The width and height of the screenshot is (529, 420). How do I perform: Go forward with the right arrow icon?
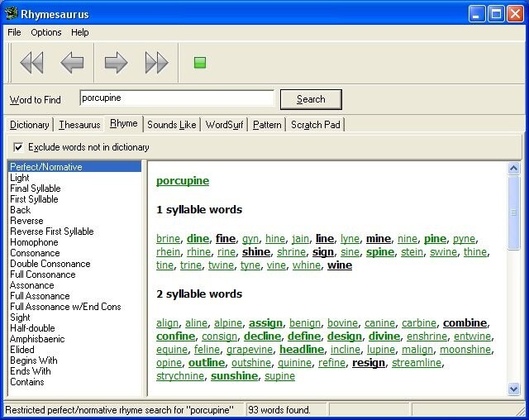pos(116,62)
